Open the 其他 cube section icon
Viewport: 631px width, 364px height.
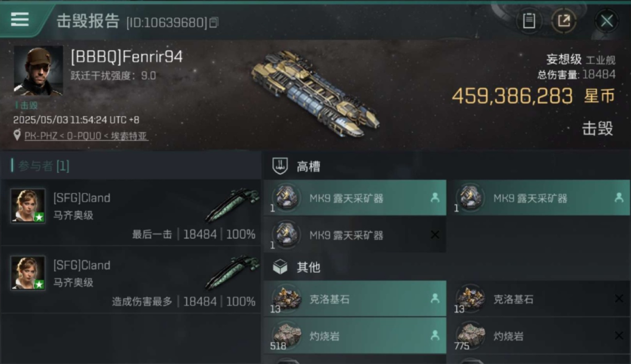click(x=280, y=266)
